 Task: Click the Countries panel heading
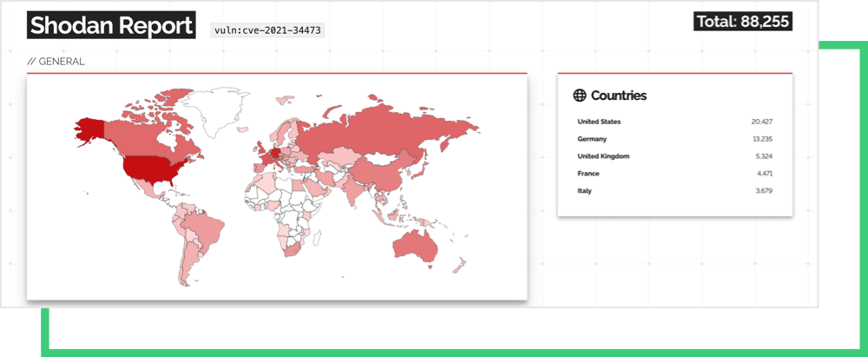coord(618,96)
